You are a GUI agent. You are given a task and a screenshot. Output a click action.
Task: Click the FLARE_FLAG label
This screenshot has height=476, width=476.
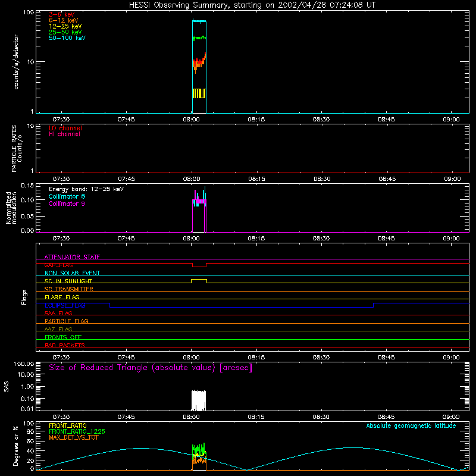coord(62,297)
